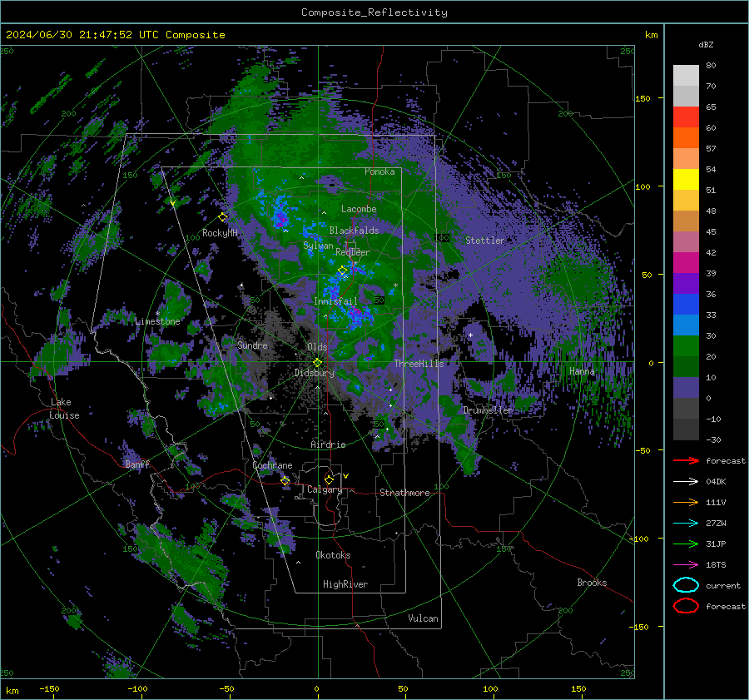Viewport: 749px width, 700px height.
Task: Click the red forecast ellipse legend icon
Action: tap(686, 606)
